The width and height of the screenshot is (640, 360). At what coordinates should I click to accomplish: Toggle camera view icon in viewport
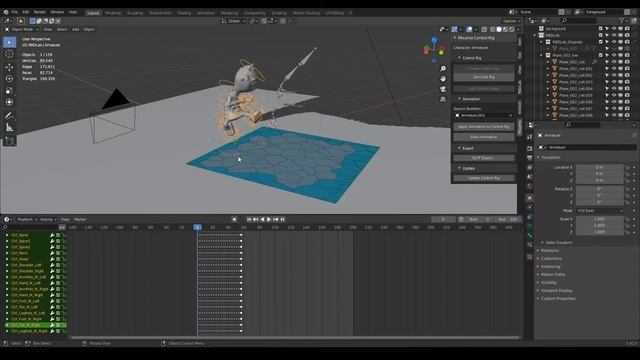[x=443, y=89]
